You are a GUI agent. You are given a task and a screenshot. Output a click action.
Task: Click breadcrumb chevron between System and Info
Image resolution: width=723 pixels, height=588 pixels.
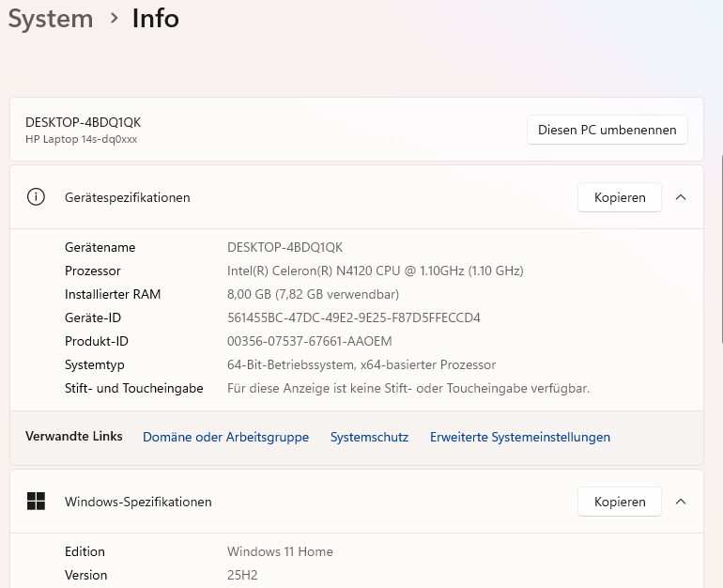pos(114,18)
